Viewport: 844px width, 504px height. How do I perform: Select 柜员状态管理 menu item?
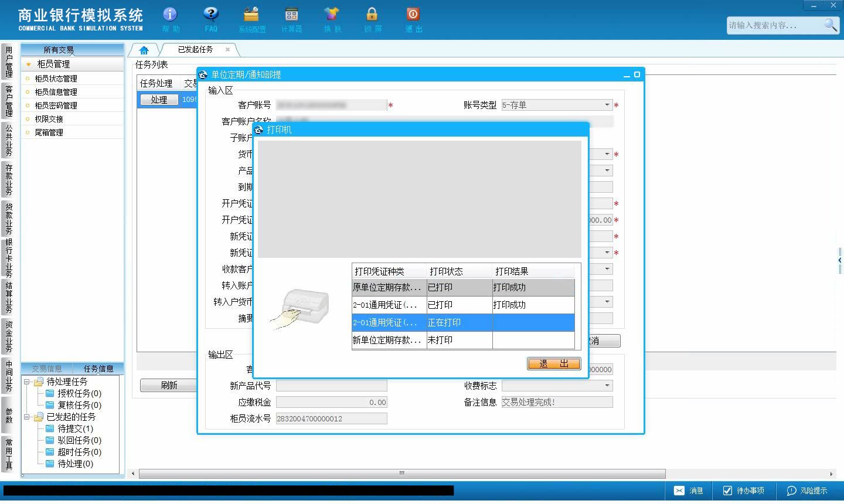[x=56, y=79]
